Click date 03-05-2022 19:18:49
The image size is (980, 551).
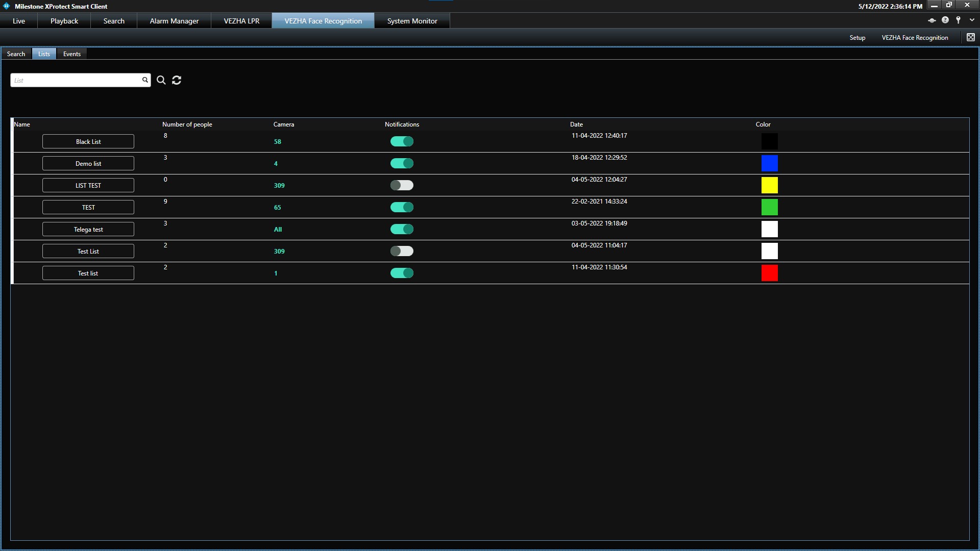tap(599, 223)
